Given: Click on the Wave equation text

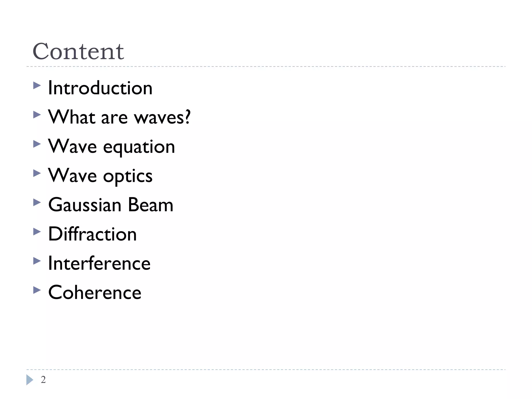Looking at the screenshot, I should coord(111,147).
